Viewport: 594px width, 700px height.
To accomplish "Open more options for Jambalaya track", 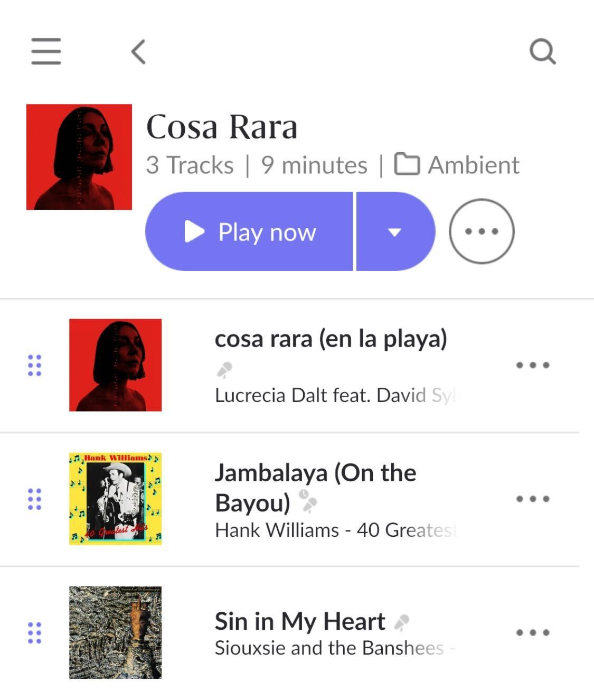I will pos(533,499).
